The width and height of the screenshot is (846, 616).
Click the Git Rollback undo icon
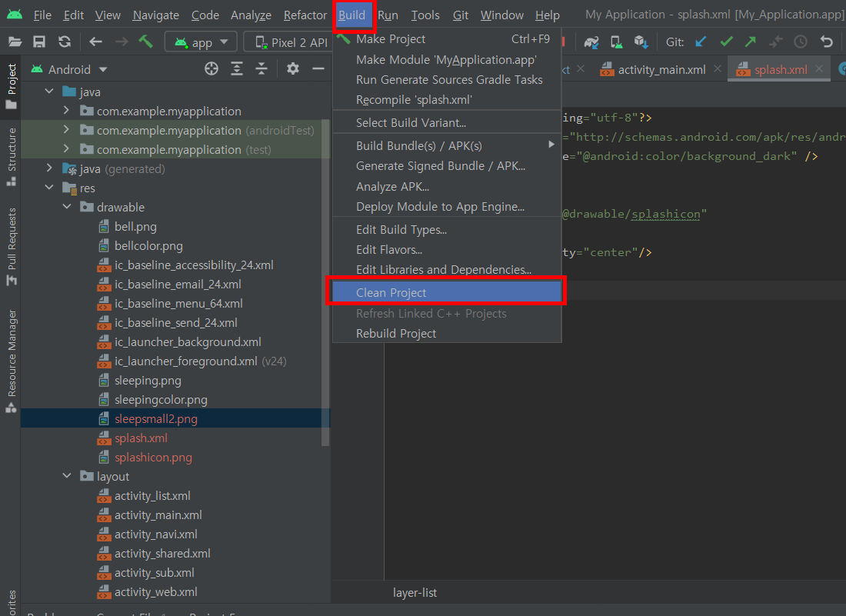pos(826,42)
